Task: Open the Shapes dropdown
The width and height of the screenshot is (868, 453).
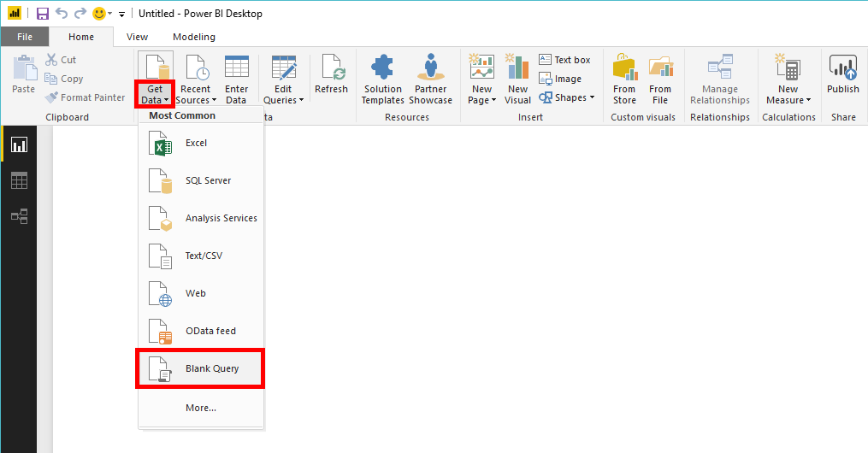Action: (x=566, y=97)
